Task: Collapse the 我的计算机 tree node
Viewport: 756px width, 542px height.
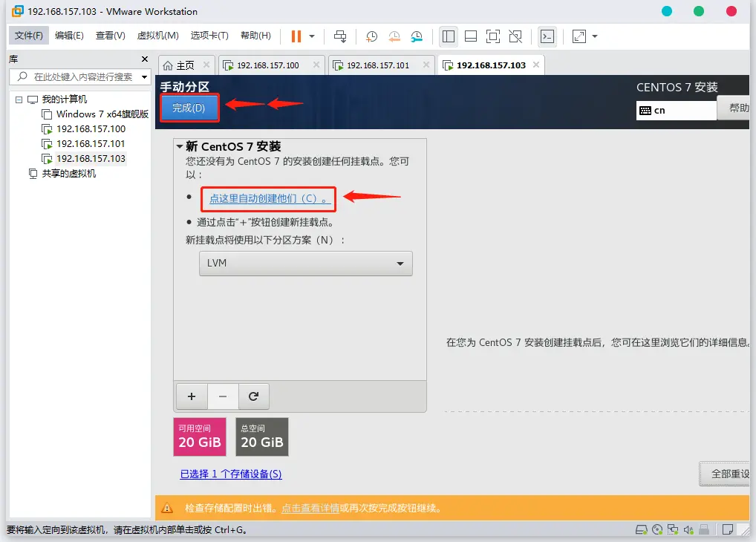Action: [x=19, y=99]
